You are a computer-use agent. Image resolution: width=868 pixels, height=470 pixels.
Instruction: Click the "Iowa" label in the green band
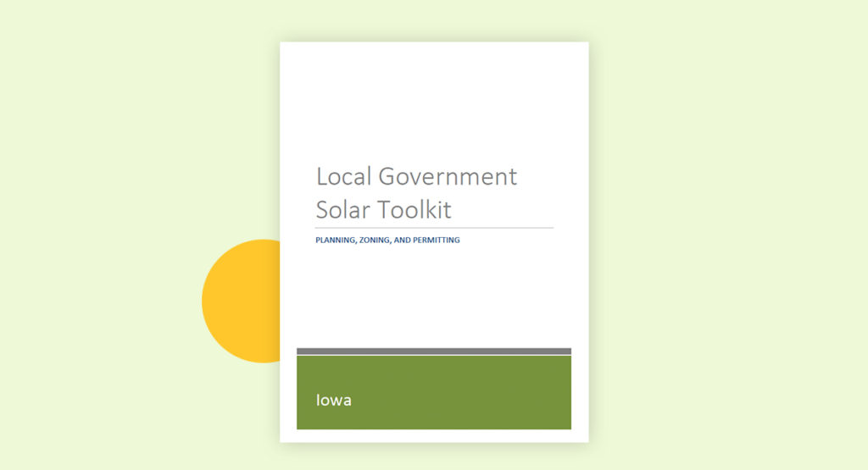coord(334,401)
